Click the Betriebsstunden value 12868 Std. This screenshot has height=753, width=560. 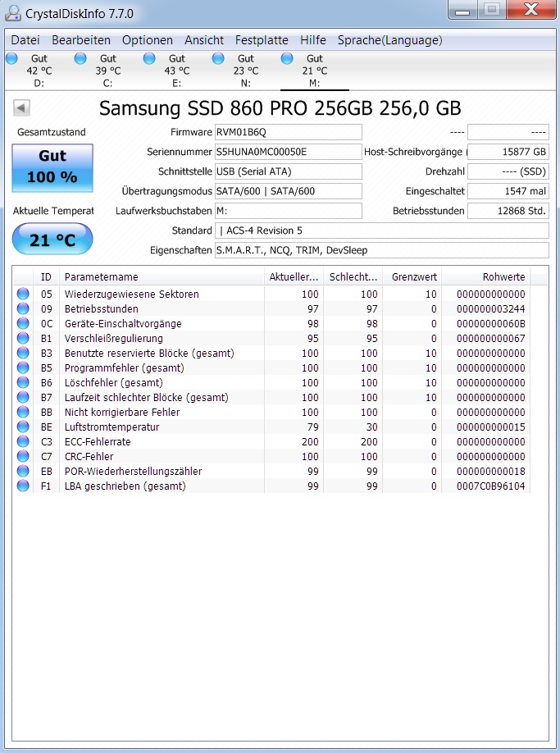(x=508, y=211)
